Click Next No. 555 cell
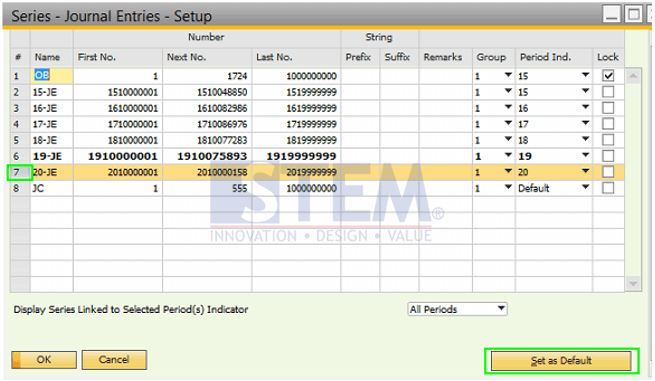Viewport: 655px width, 381px height. (207, 188)
